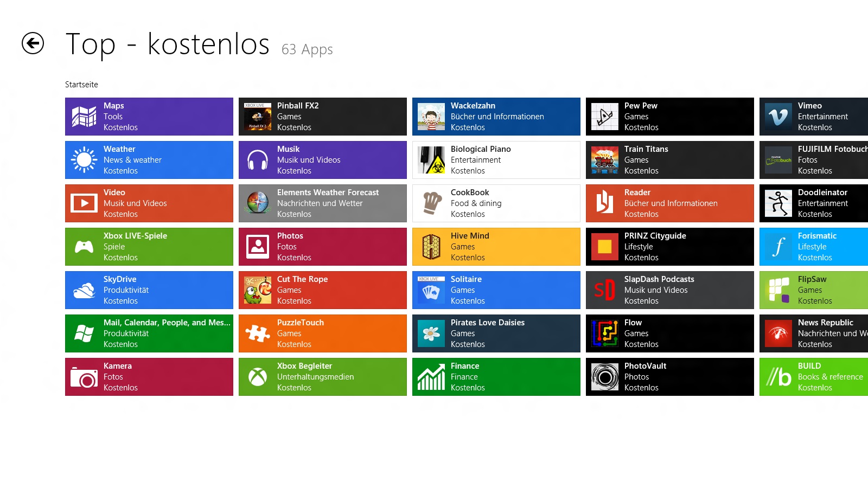Open the Pirates Love Daisies flower icon
The width and height of the screenshot is (868, 488).
click(x=431, y=333)
